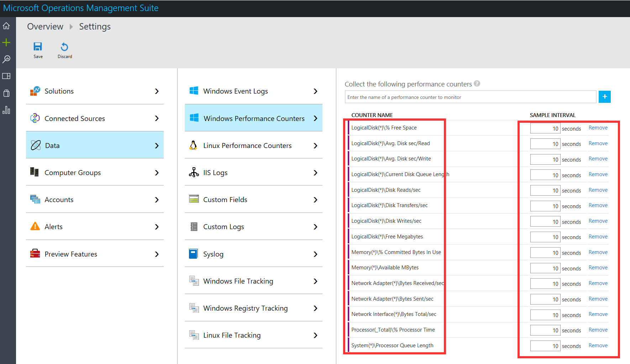This screenshot has height=364, width=630.
Task: Click the Alerts warning triangle icon
Action: 35,226
